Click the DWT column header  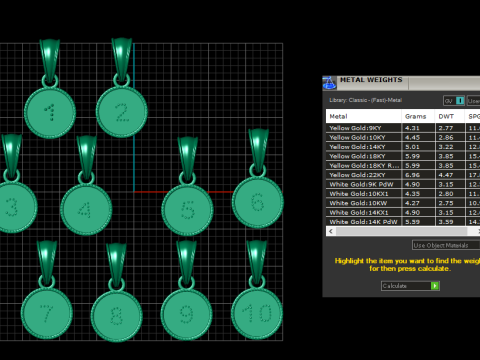tap(450, 116)
